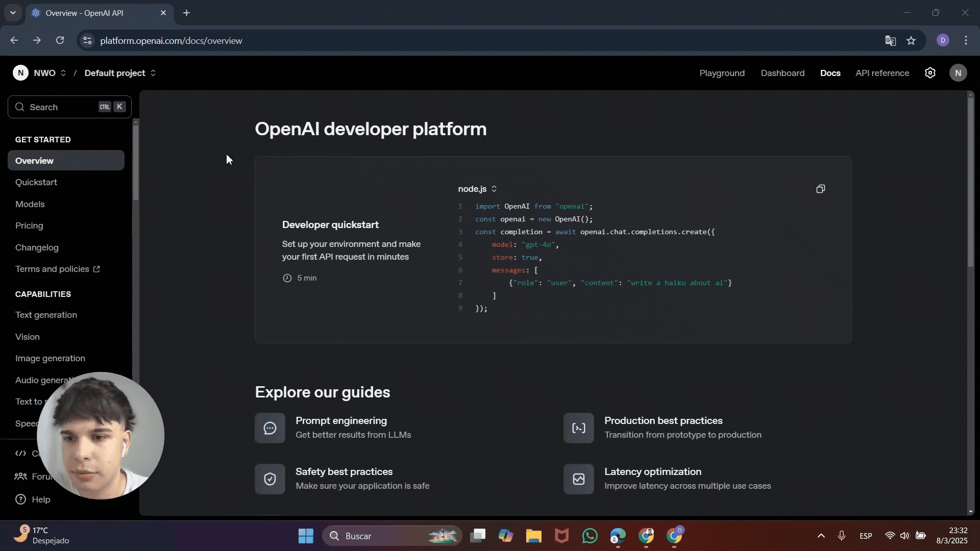
Task: Open the volume control in system tray
Action: pyautogui.click(x=904, y=536)
